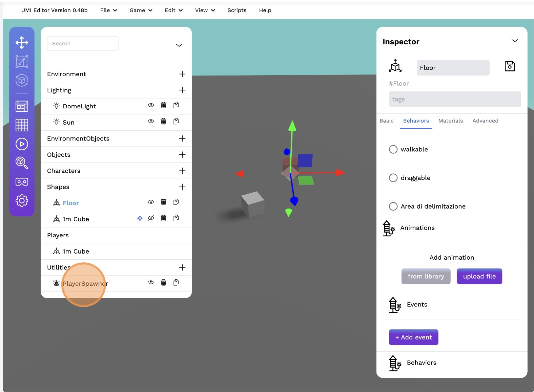
Task: Open the VR headset mode icon
Action: [x=22, y=182]
